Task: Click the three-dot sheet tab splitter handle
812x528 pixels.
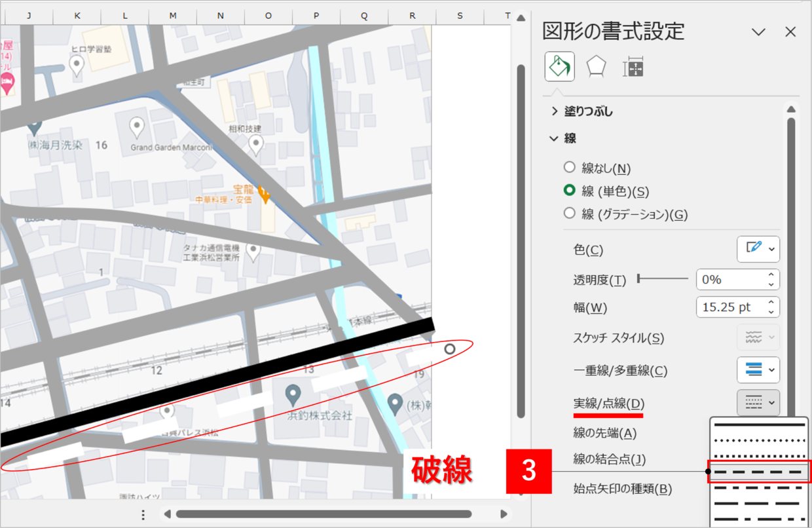Action: click(x=143, y=514)
